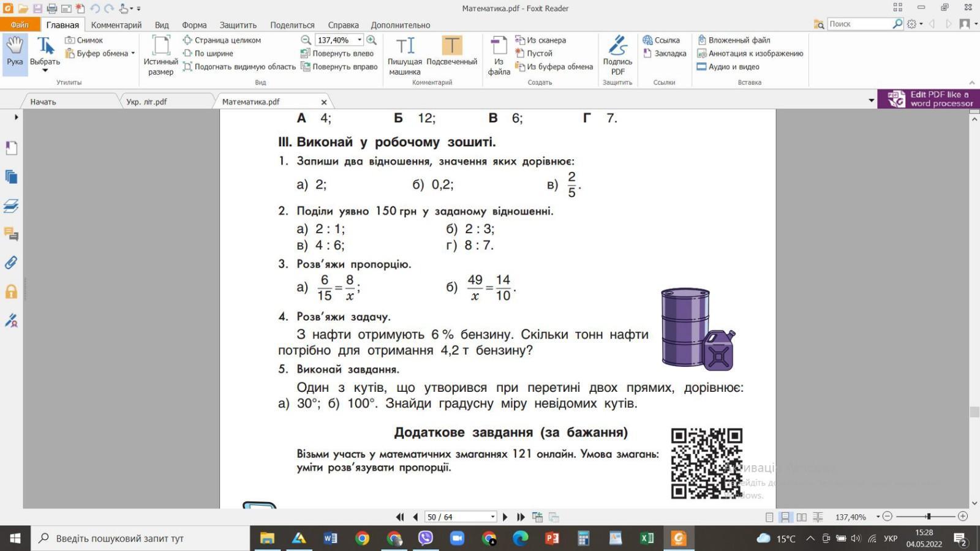This screenshot has height=551, width=980.
Task: Click the zoom in magnifier icon
Action: coord(371,40)
